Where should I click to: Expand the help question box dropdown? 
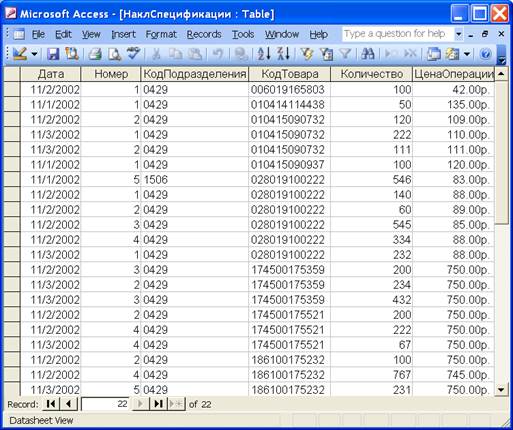459,34
